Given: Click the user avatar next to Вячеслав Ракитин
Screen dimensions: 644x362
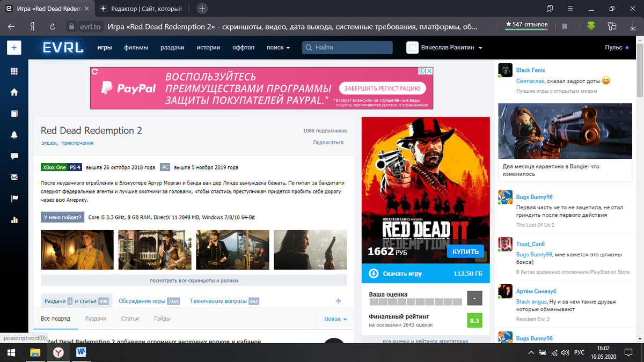Looking at the screenshot, I should coord(412,48).
